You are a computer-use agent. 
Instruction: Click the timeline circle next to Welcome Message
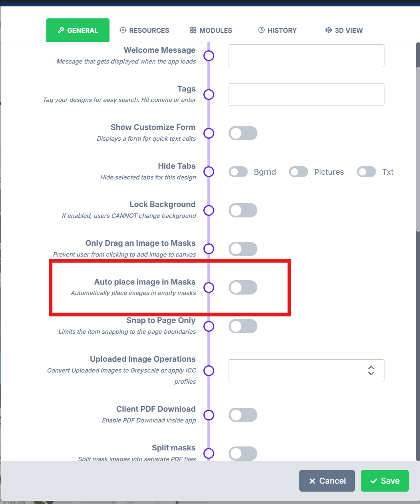[x=209, y=56]
